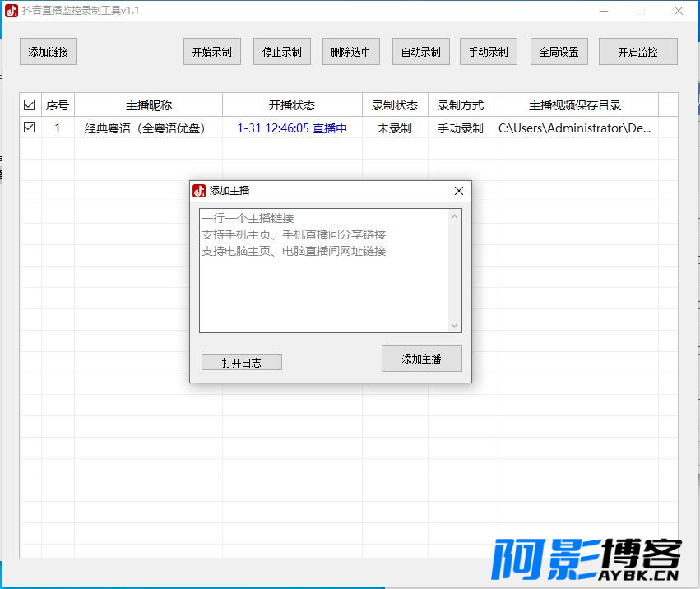Click the main window Douyin app icon

coord(12,11)
